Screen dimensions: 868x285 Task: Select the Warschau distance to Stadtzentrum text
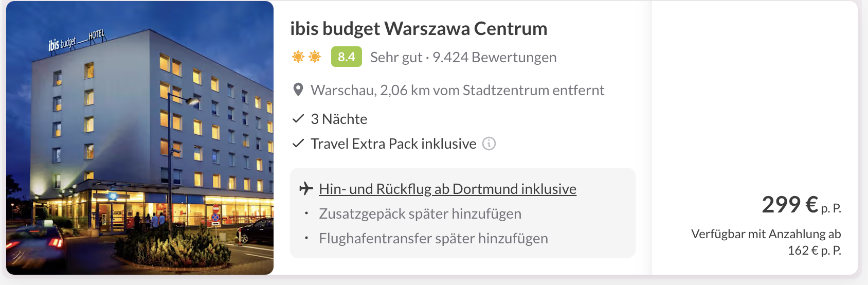point(457,90)
